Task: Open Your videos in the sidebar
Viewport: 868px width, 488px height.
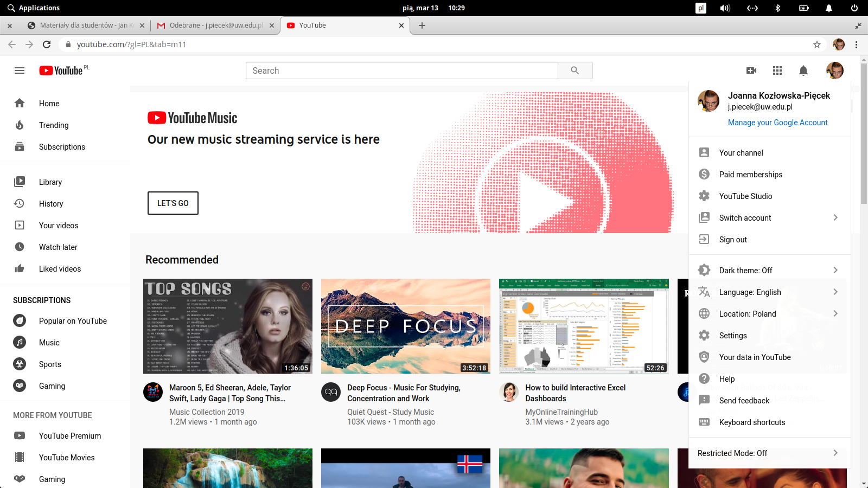Action: [x=65, y=225]
